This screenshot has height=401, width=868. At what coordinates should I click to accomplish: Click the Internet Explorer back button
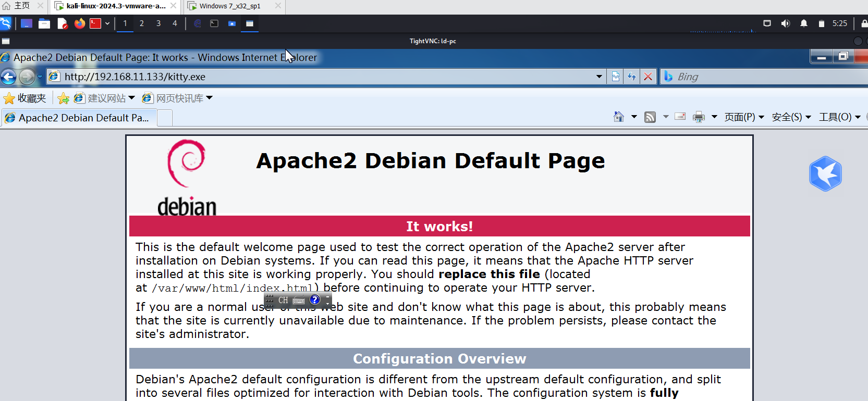click(x=8, y=77)
